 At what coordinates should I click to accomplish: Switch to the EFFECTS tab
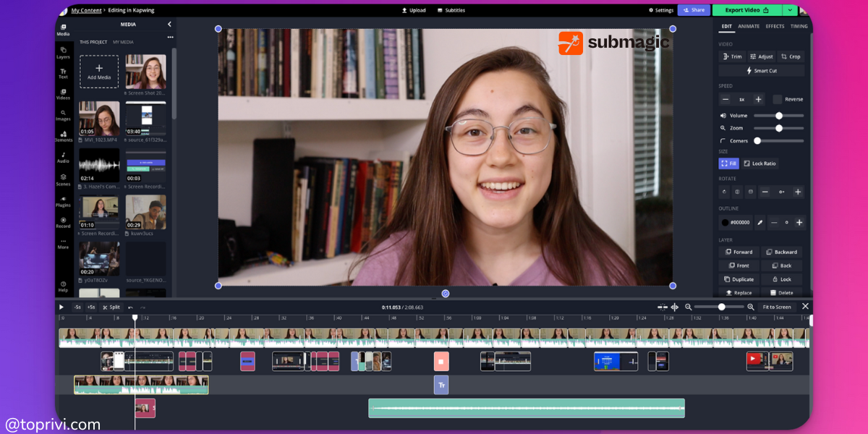tap(775, 26)
